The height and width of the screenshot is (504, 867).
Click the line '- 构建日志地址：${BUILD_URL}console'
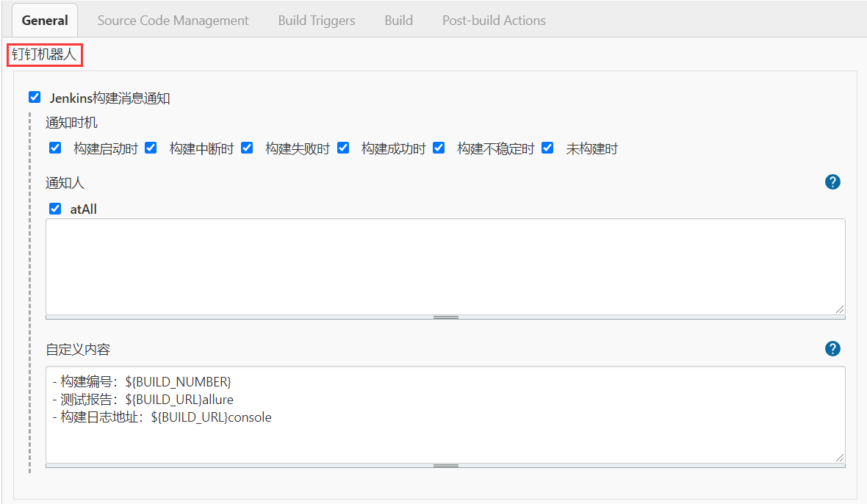click(x=162, y=417)
